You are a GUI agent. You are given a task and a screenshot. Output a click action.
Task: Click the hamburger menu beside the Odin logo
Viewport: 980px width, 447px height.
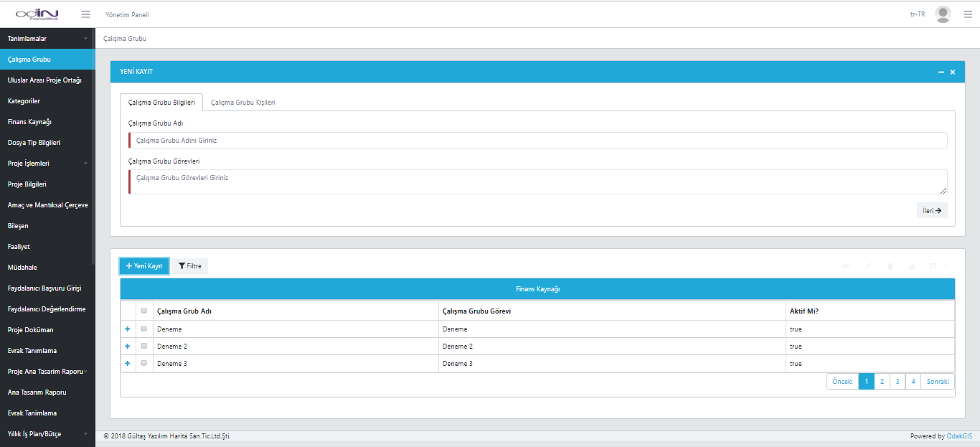(x=86, y=14)
